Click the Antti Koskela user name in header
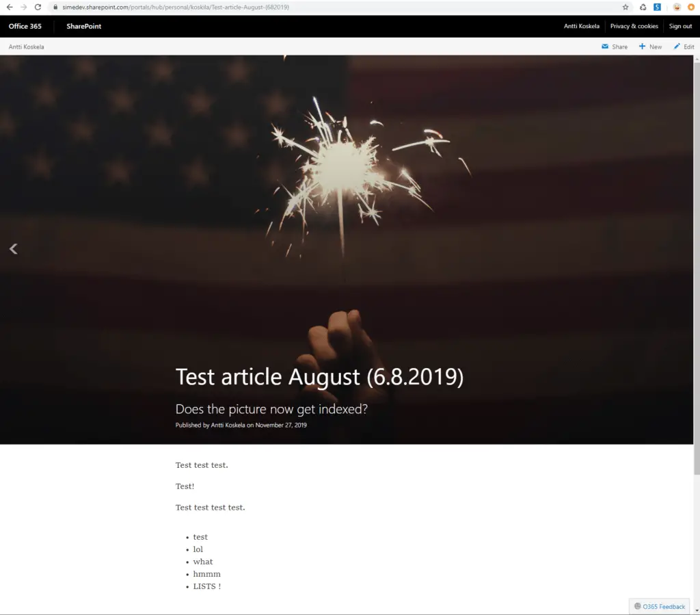The image size is (700, 615). [x=581, y=26]
